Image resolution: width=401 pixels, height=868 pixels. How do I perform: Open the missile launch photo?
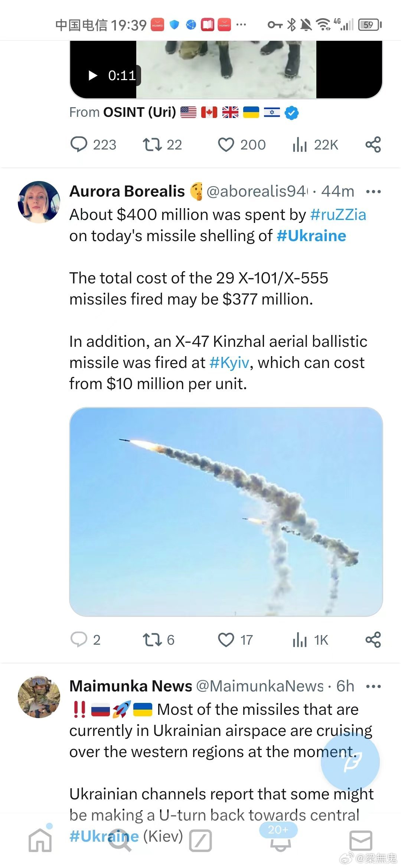(226, 512)
